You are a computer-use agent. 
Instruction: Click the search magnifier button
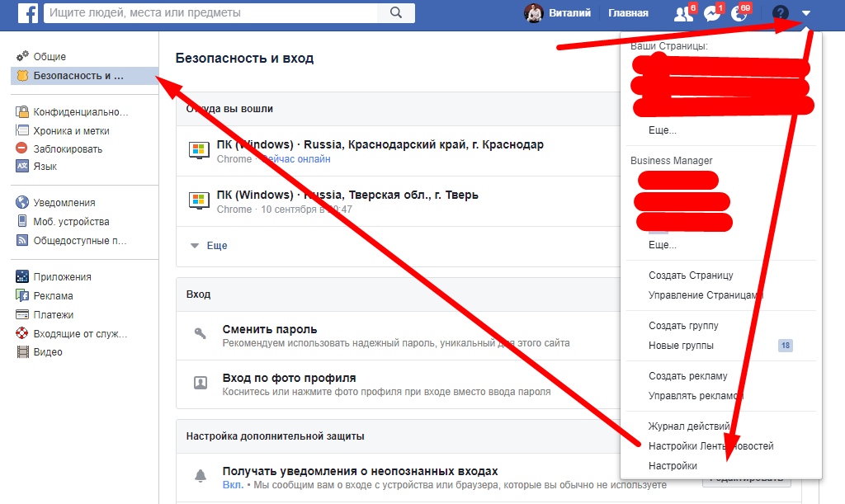(x=396, y=12)
